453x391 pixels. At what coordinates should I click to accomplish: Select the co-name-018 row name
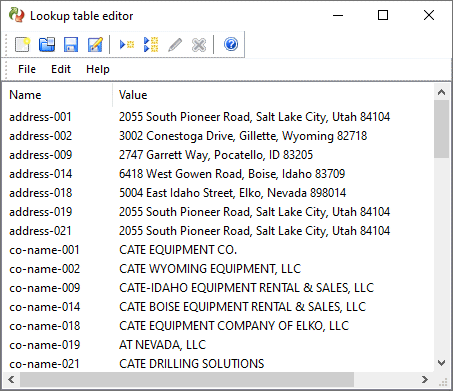(x=45, y=326)
